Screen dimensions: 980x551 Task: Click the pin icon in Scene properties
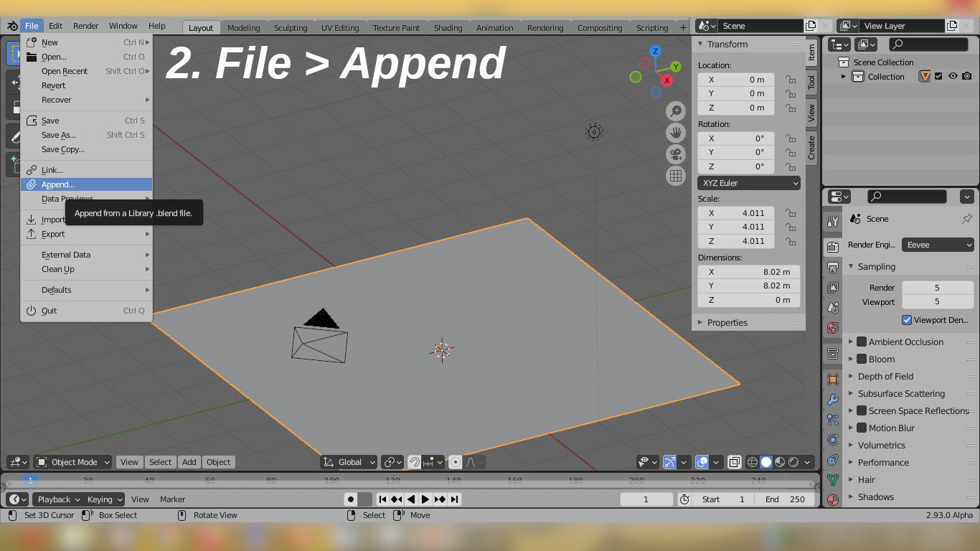966,219
